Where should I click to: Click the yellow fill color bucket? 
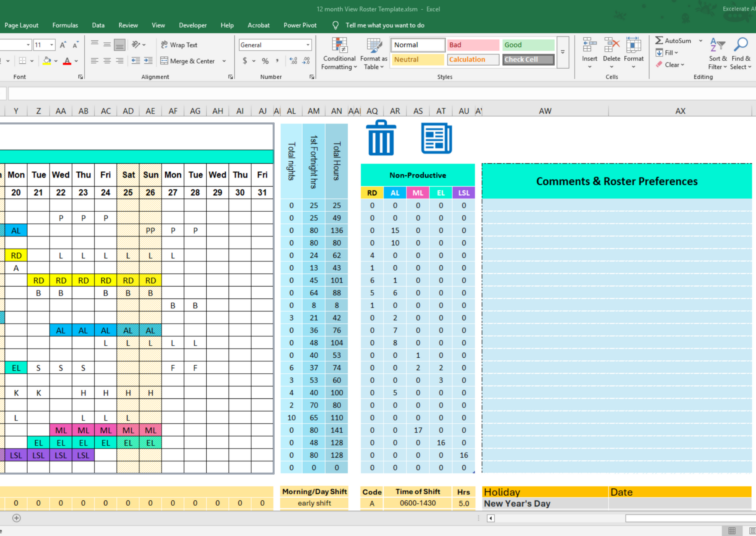[x=47, y=61]
